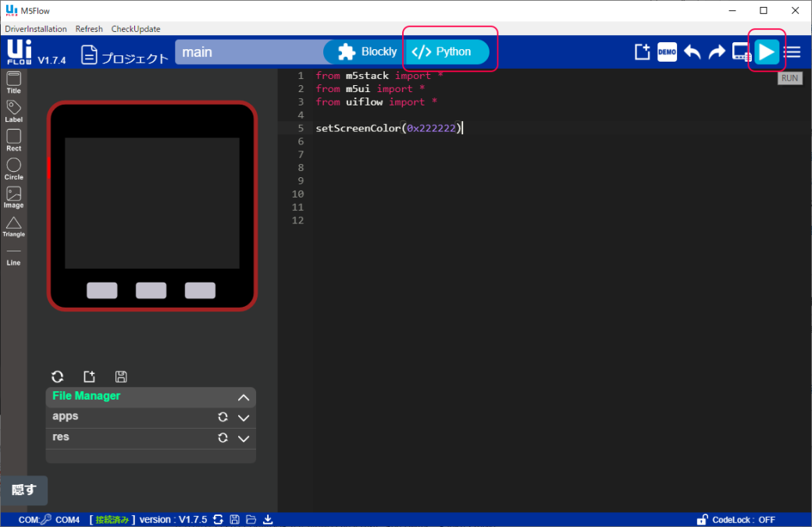Collapse the File Manager panel
The image size is (812, 527).
pyautogui.click(x=243, y=397)
